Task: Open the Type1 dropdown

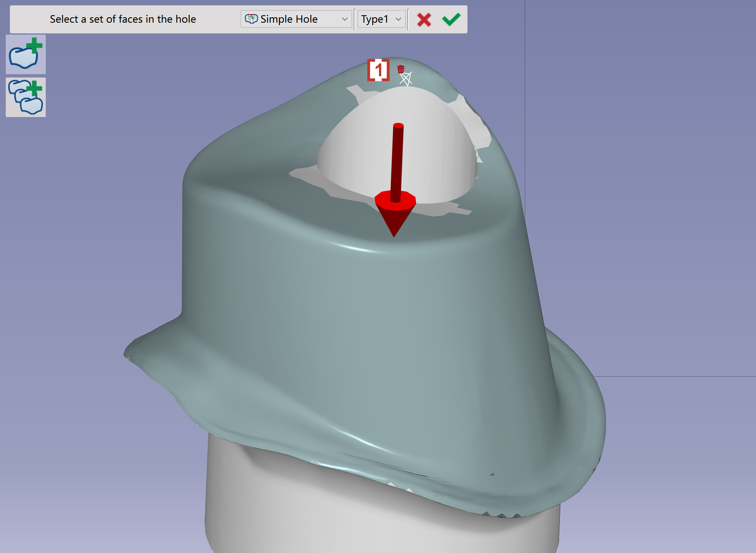Action: click(x=381, y=19)
